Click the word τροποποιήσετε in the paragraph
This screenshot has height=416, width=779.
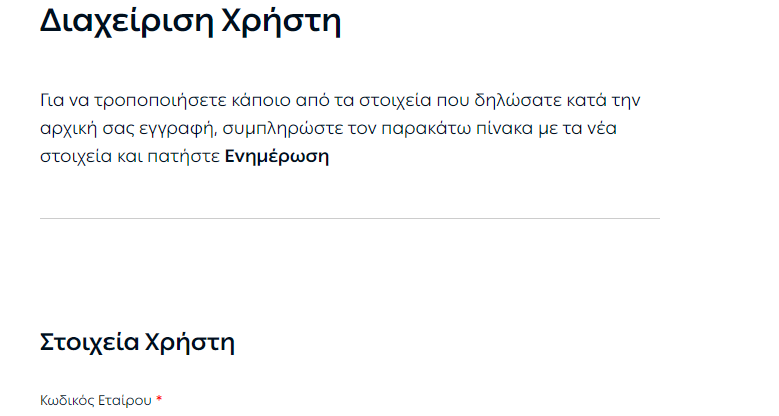coord(160,100)
